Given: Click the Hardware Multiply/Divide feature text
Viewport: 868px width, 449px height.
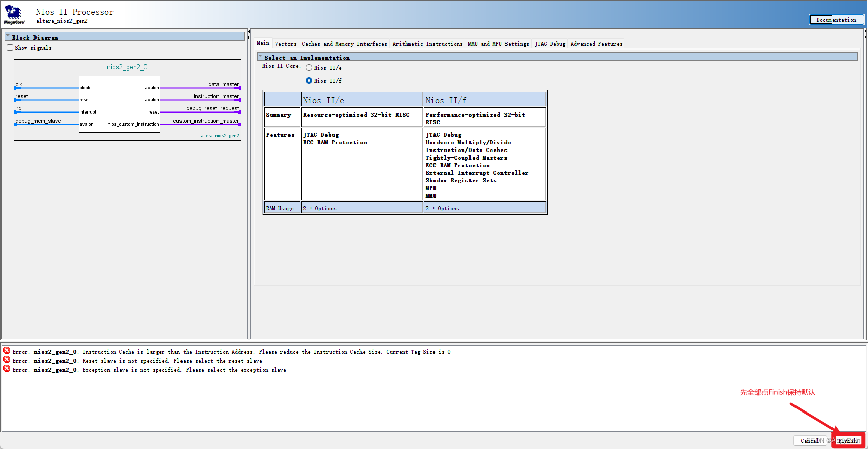Looking at the screenshot, I should [468, 143].
